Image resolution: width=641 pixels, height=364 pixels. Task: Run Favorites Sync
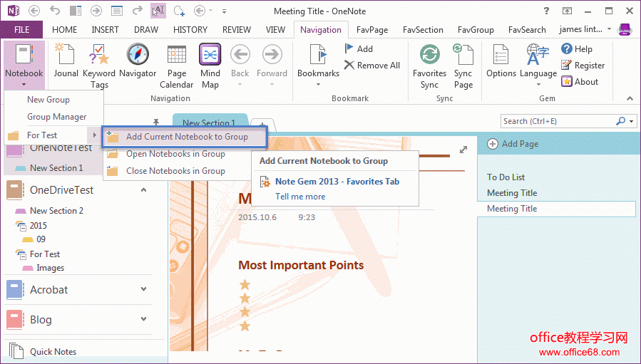click(x=429, y=66)
